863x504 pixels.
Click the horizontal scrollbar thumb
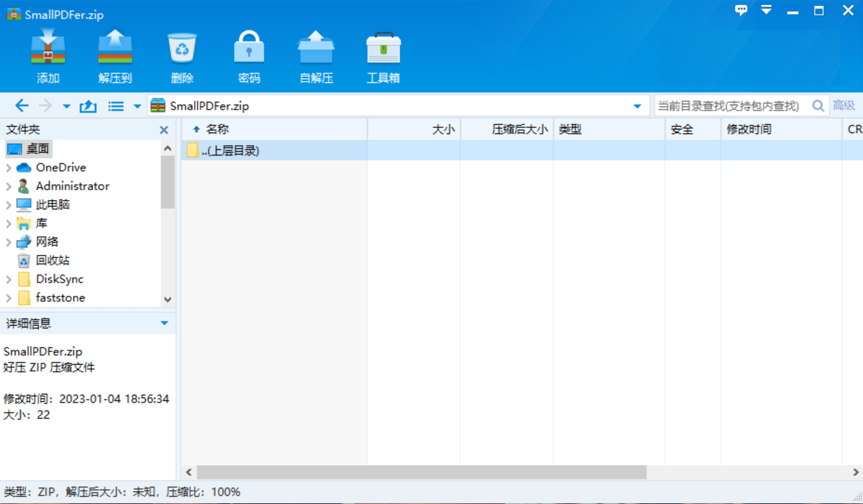pyautogui.click(x=422, y=472)
